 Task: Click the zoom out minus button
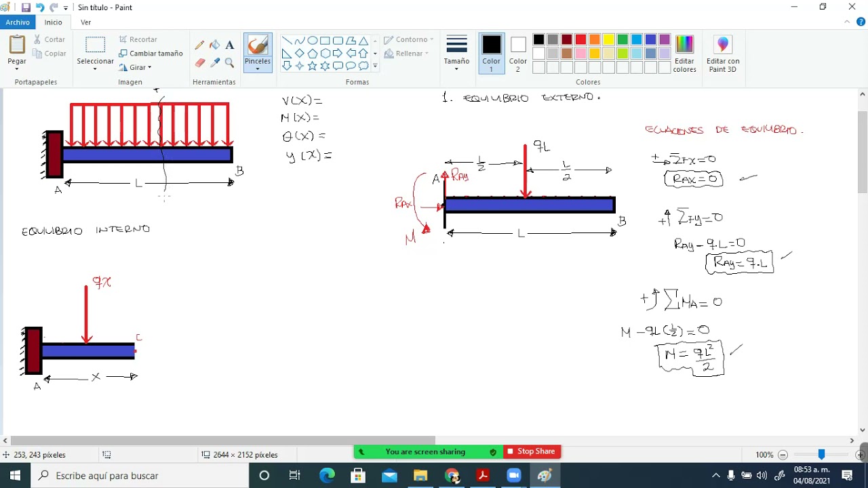pyautogui.click(x=783, y=455)
